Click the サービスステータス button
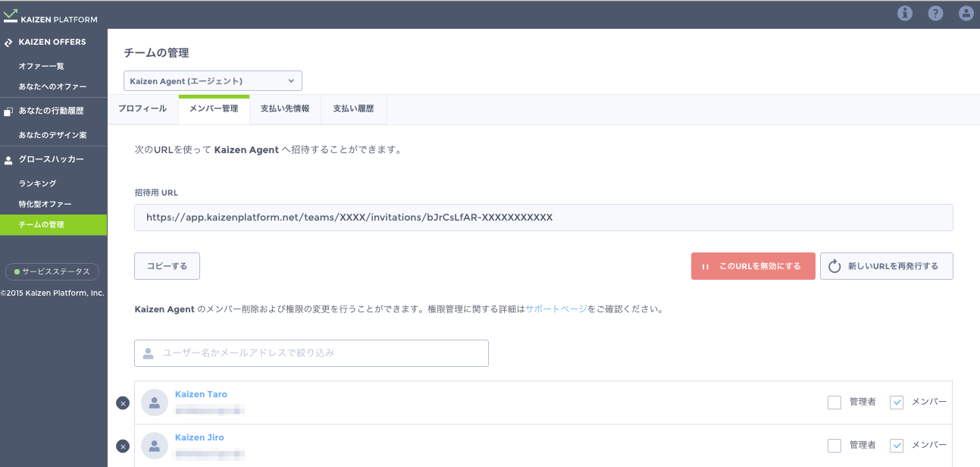Viewport: 980px width, 467px height. [52, 271]
